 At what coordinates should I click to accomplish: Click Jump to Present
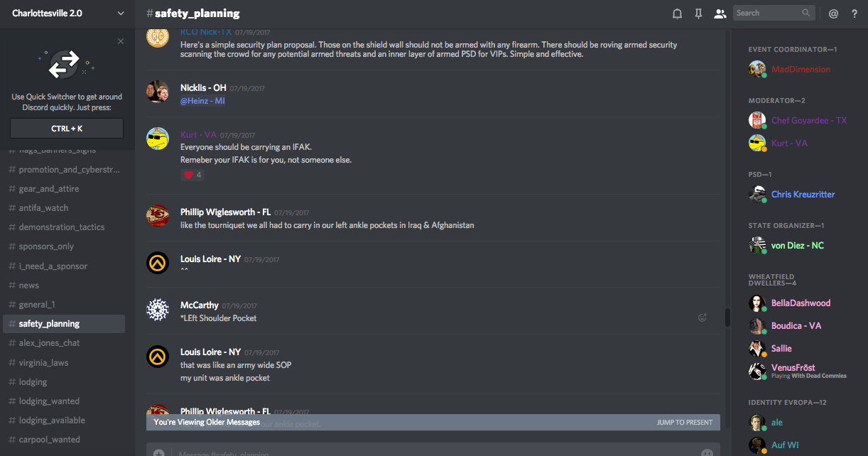pos(684,423)
